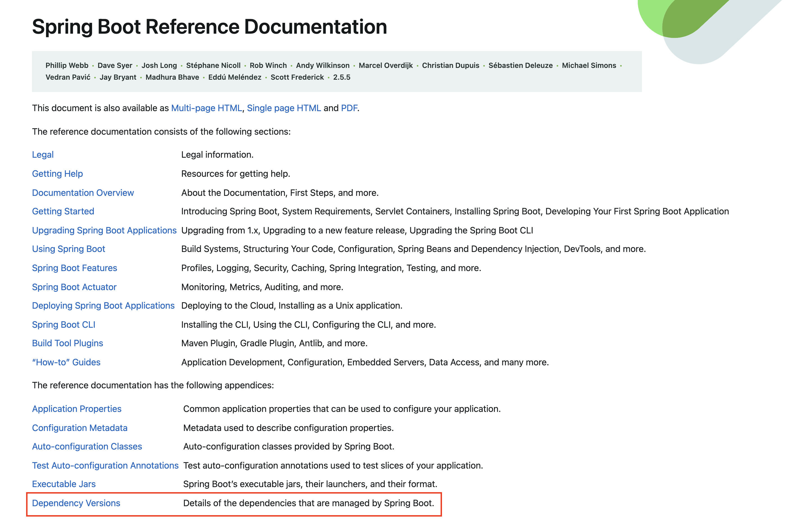Image resolution: width=793 pixels, height=532 pixels.
Task: Visit the Build Tool Plugins section
Action: [x=68, y=343]
